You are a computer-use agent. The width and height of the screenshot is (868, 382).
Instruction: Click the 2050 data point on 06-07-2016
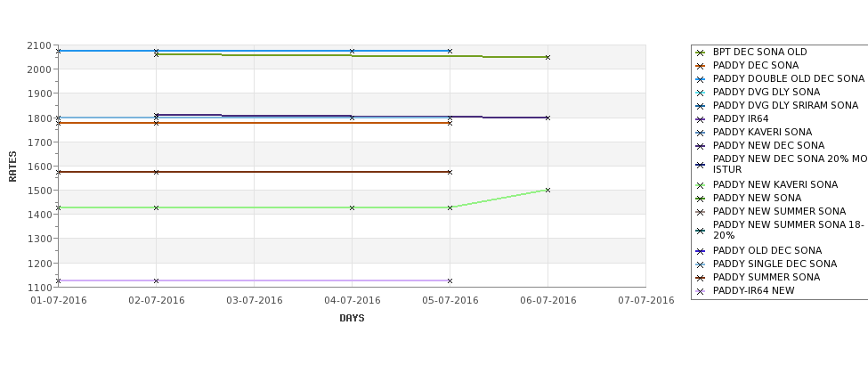[x=548, y=57]
